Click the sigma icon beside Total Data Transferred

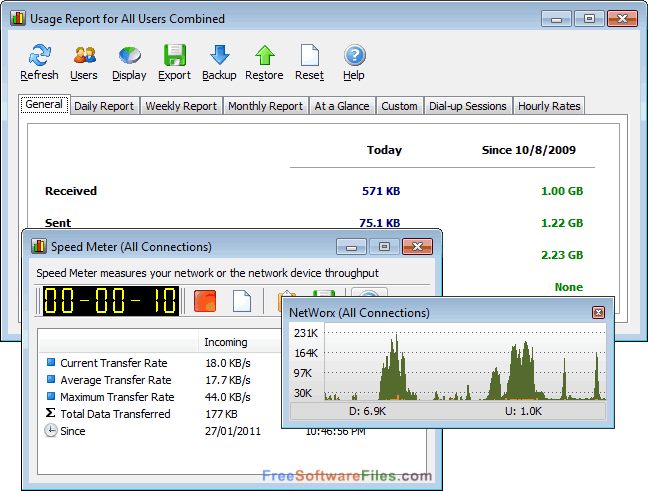tap(50, 413)
